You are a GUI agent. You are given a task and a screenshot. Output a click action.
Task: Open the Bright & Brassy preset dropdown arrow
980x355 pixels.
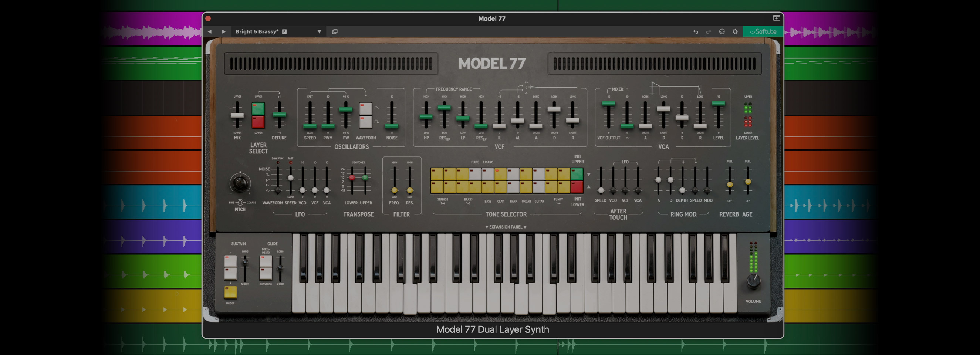319,31
